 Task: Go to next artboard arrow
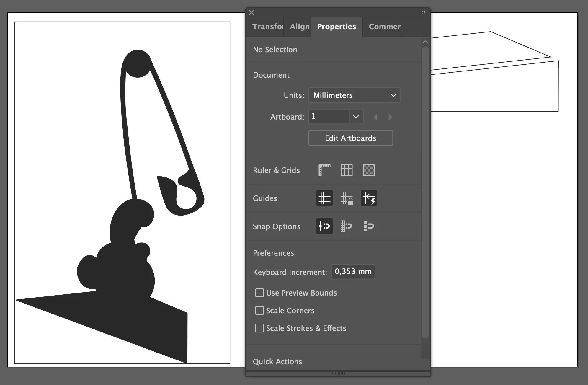coord(390,117)
